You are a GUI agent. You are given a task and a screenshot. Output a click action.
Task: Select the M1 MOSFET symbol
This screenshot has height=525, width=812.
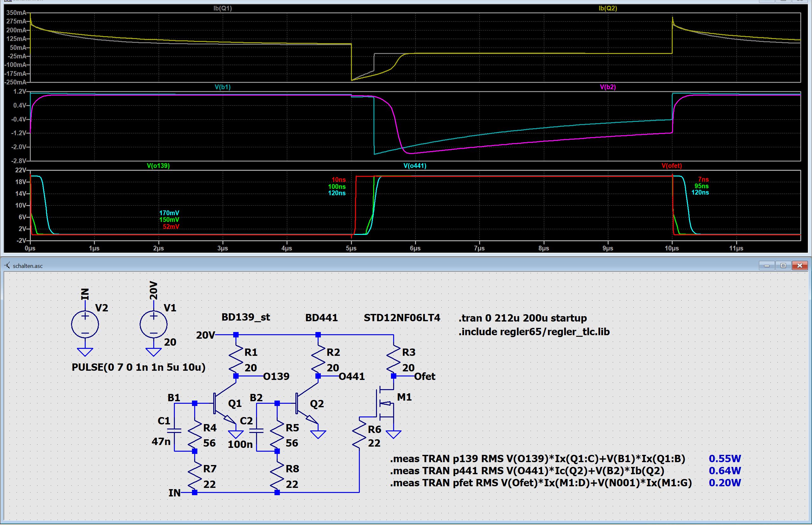click(x=385, y=404)
